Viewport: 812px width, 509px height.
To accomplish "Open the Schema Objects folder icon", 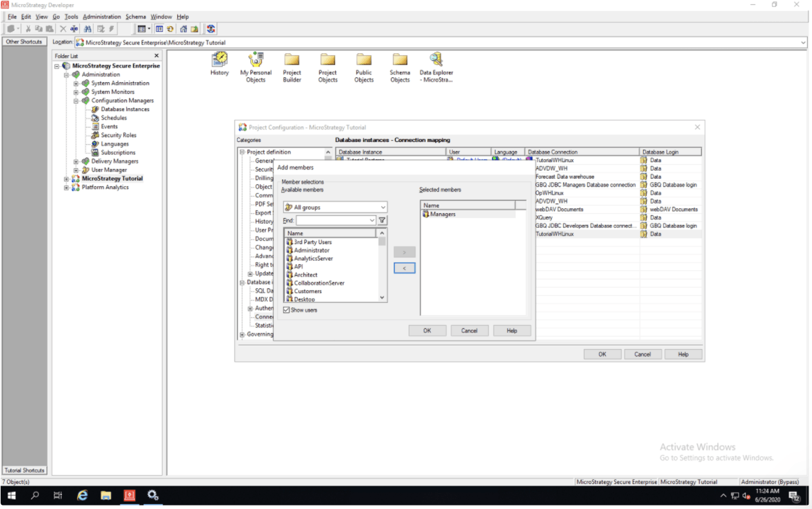I will click(400, 61).
